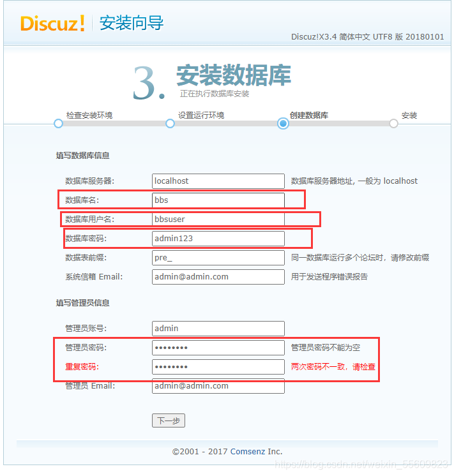Click the 数据表前缀 label
454x476 pixels.
coord(86,258)
